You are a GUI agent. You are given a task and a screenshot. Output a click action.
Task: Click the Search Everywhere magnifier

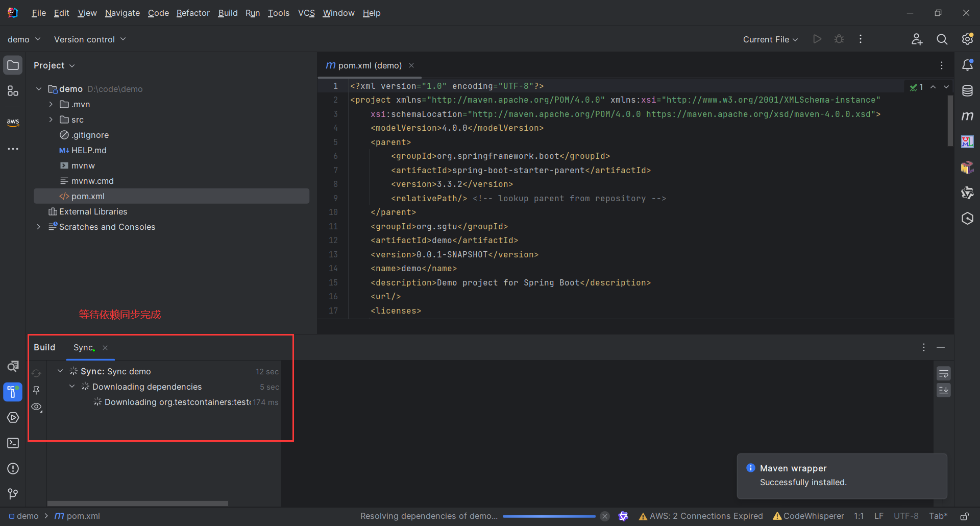(x=942, y=39)
